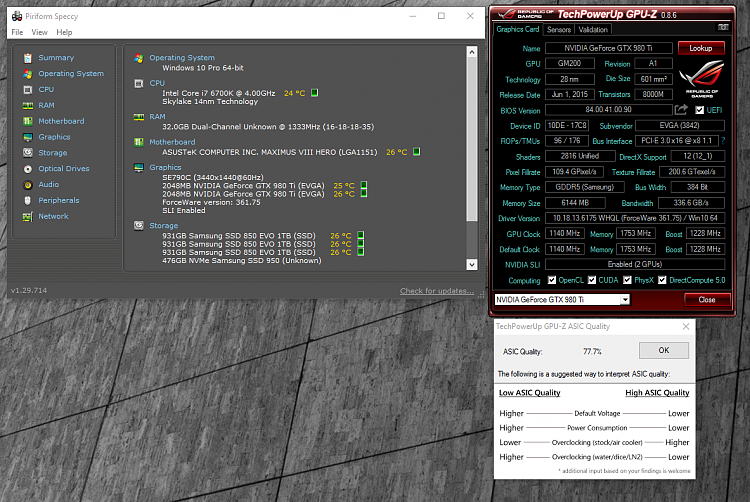
Task: Click the GPU-Z BIOS share/export icon
Action: pos(681,110)
